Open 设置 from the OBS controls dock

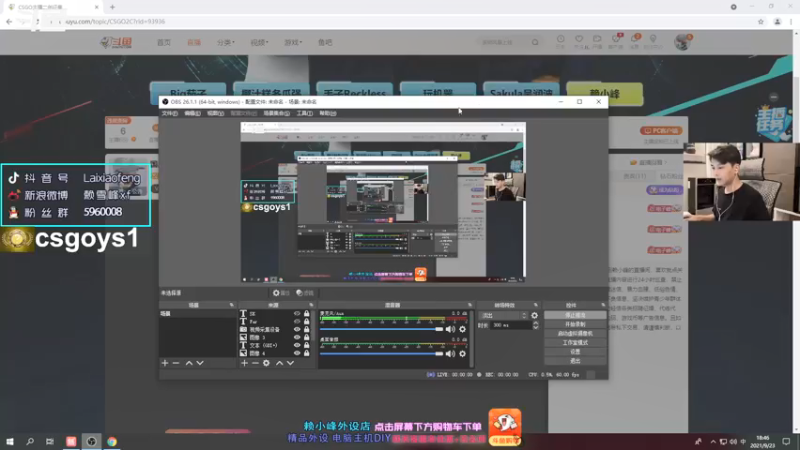point(575,352)
